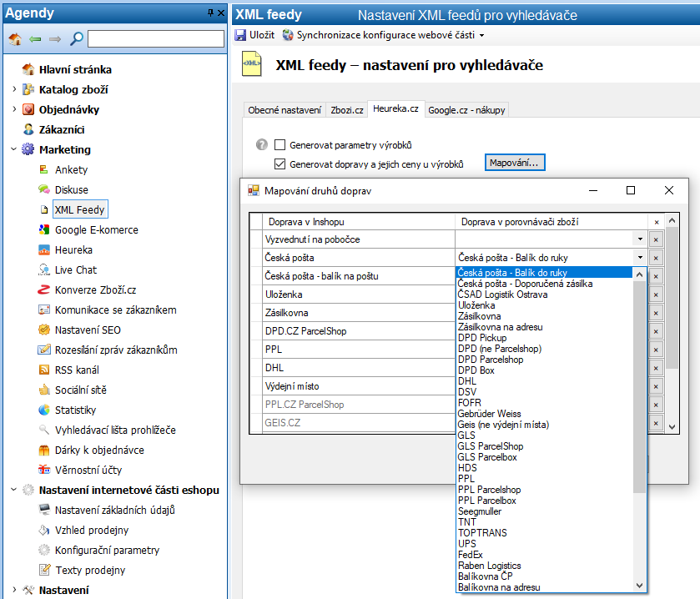This screenshot has height=599, width=700.
Task: Enable Generovat parametry výrobků checkbox
Action: 279,144
